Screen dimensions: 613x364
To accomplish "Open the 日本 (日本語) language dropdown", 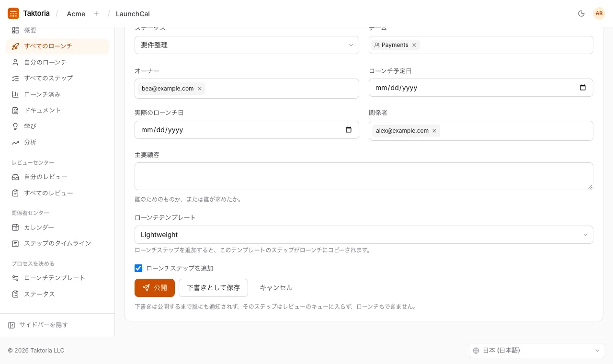I will [537, 351].
